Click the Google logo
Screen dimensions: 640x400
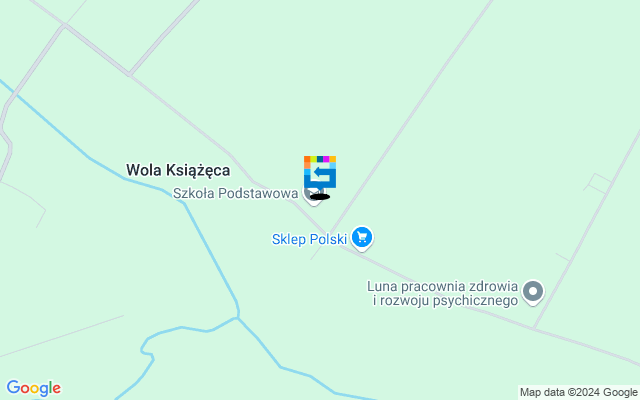34,388
